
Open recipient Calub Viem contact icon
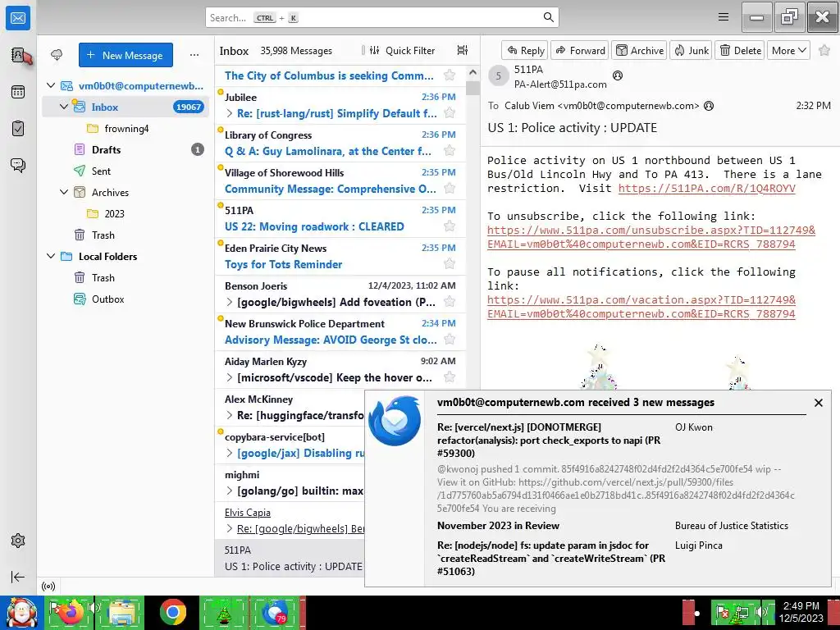pyautogui.click(x=709, y=106)
